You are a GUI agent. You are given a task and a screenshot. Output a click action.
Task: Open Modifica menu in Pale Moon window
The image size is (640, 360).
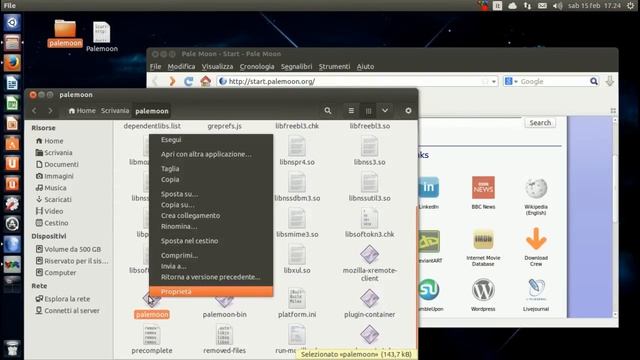pyautogui.click(x=181, y=67)
